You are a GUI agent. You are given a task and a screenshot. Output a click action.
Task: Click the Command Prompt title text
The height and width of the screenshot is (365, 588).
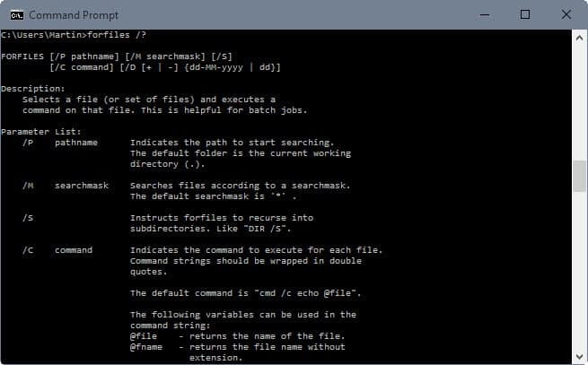(74, 15)
